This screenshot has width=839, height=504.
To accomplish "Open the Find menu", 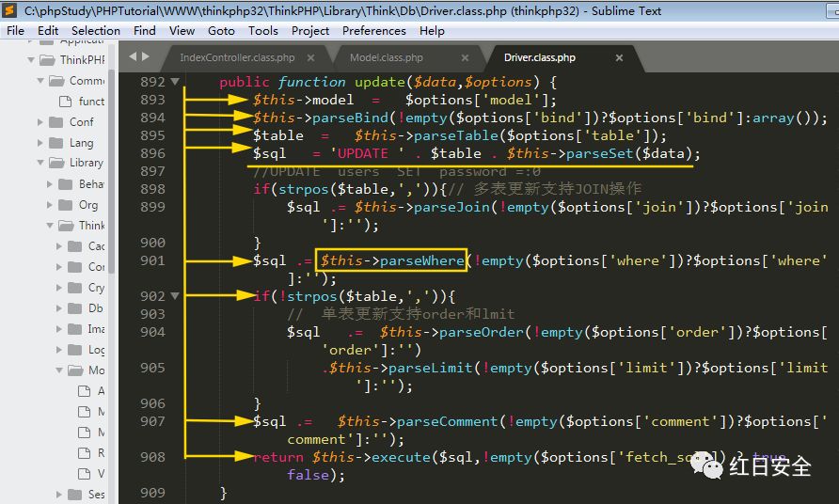I will point(145,30).
